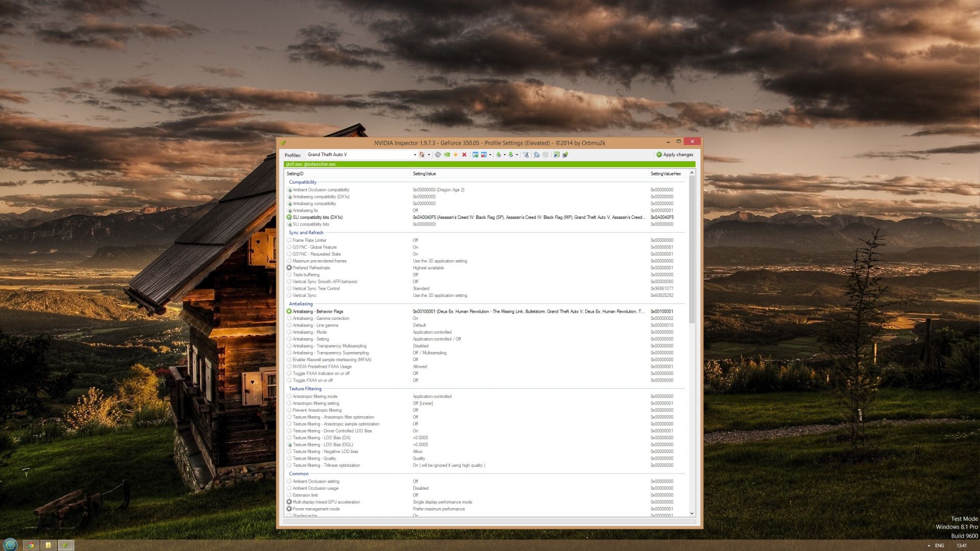This screenshot has width=980, height=551.
Task: Open the import profiles dropdown arrow
Action: [x=517, y=155]
